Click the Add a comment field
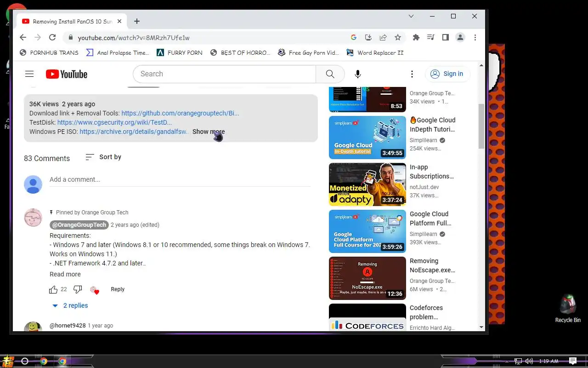Image resolution: width=588 pixels, height=368 pixels. 180,180
